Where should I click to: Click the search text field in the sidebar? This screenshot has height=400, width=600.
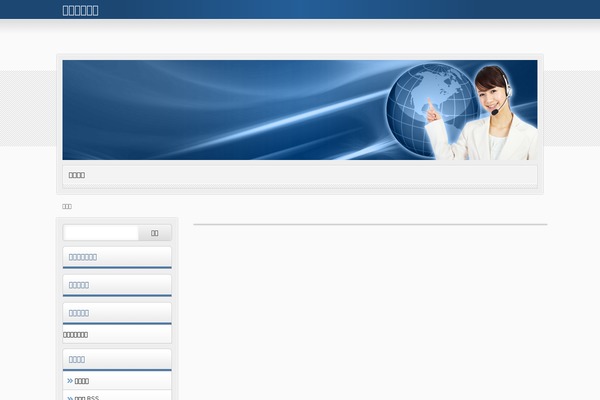click(x=101, y=233)
